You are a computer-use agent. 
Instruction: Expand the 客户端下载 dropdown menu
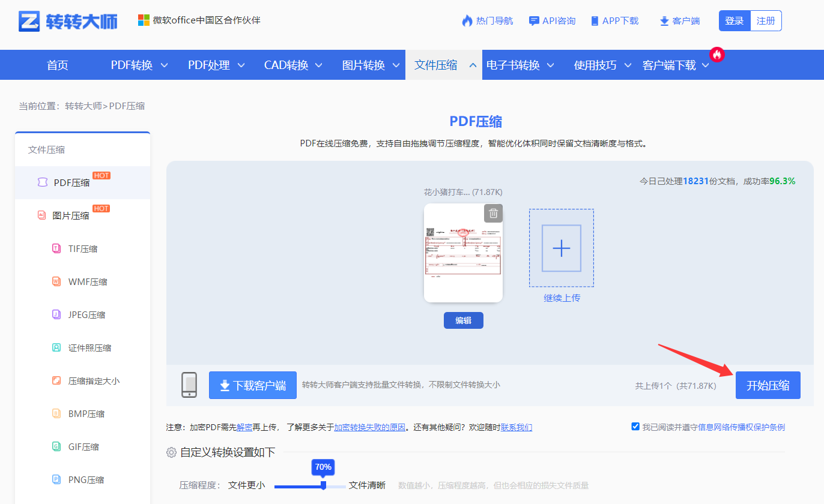point(706,65)
